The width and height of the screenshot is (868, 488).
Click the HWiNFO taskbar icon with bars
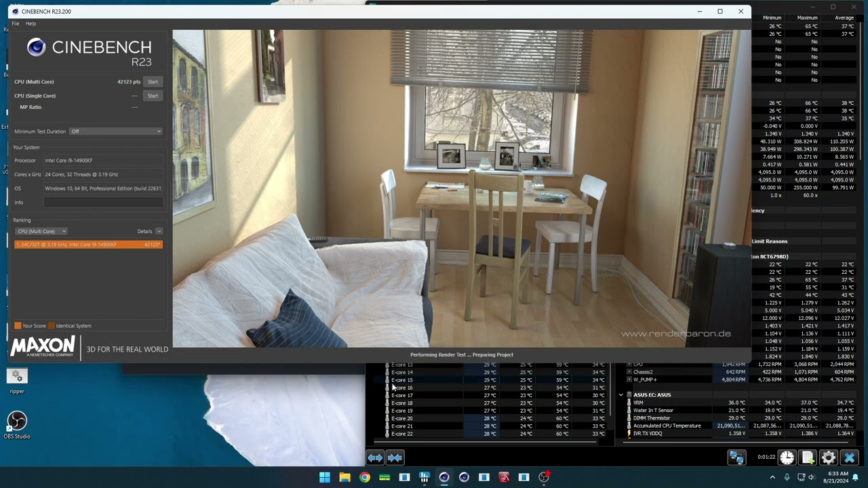[425, 477]
